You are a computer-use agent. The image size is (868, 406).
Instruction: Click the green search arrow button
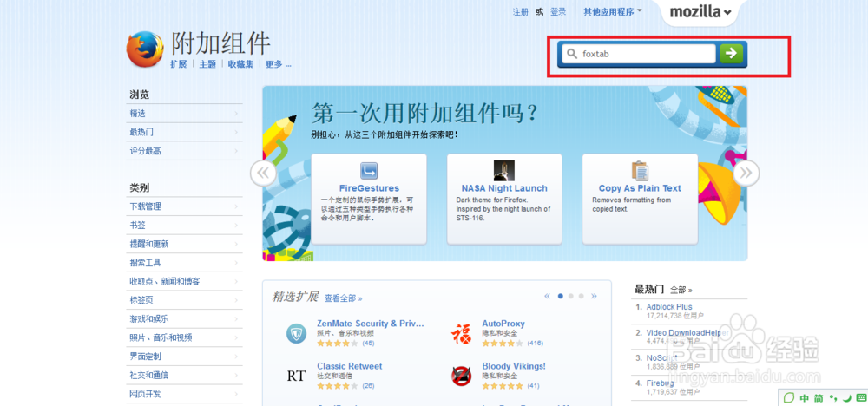coord(731,54)
